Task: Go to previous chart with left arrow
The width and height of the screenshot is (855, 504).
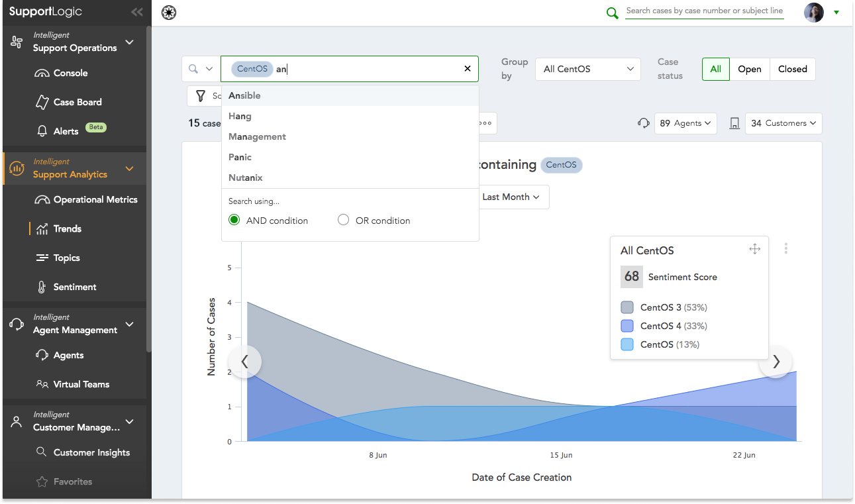Action: (x=245, y=362)
